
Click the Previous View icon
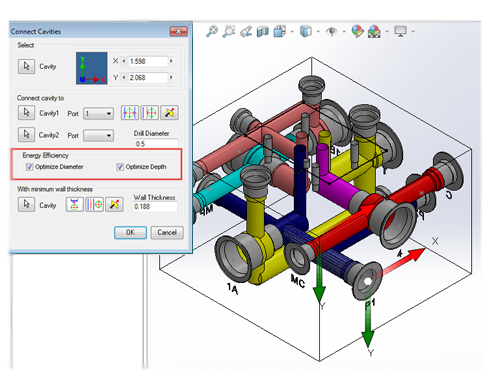(x=246, y=32)
